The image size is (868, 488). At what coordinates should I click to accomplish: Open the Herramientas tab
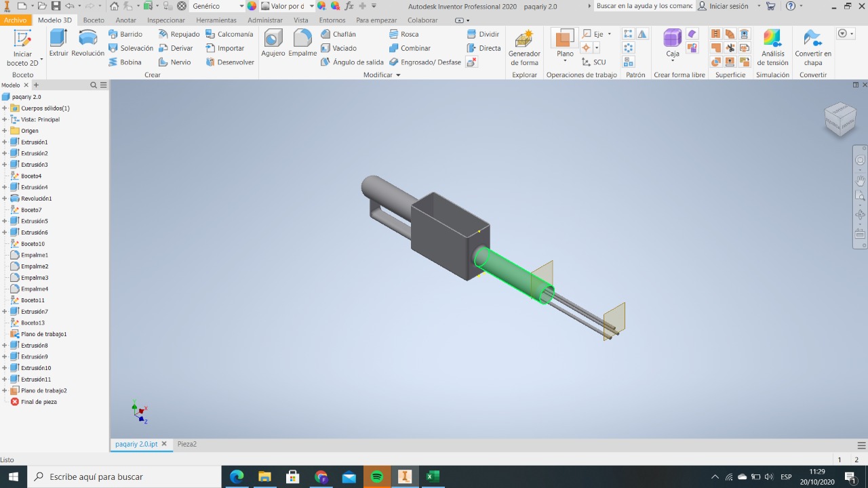pos(216,20)
